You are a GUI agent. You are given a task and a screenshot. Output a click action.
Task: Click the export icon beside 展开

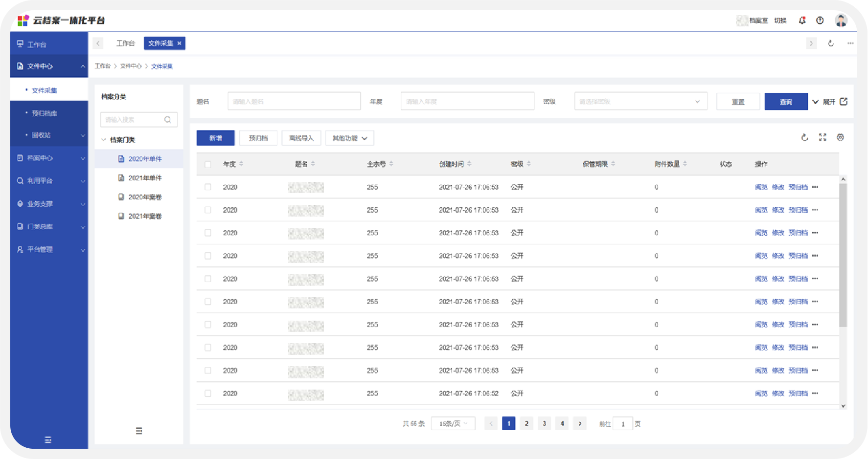coord(844,102)
